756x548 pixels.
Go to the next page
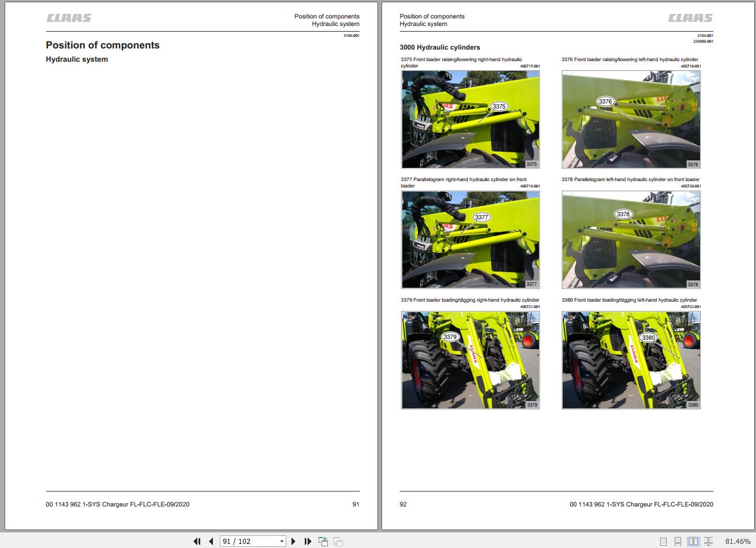pos(293,541)
